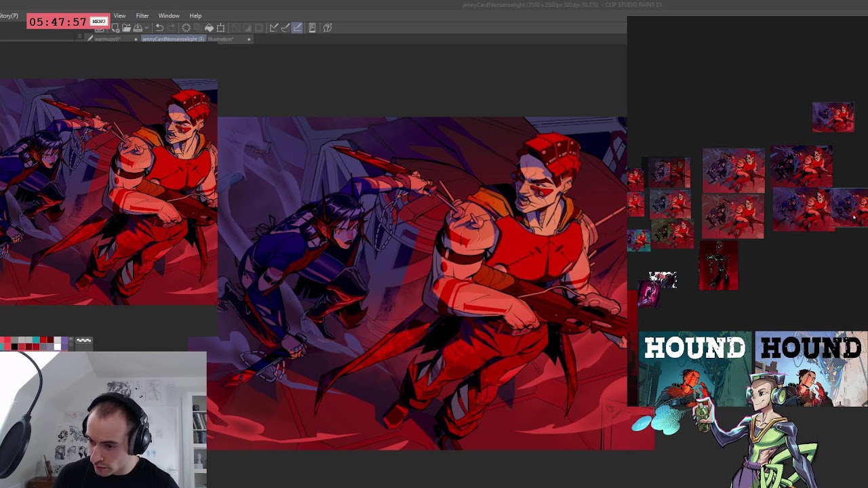Switch to the Illustration canvas tab
This screenshot has width=868, height=488.
[x=221, y=39]
